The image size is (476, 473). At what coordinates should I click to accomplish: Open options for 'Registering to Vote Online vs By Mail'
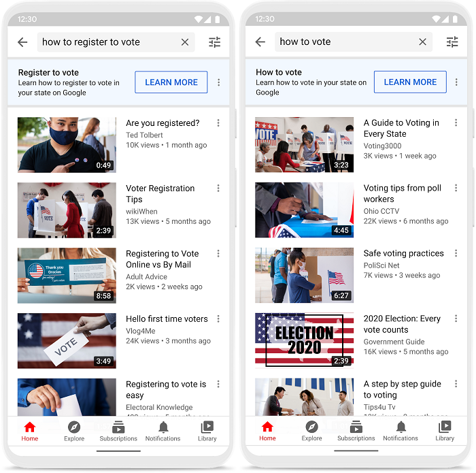coord(218,253)
